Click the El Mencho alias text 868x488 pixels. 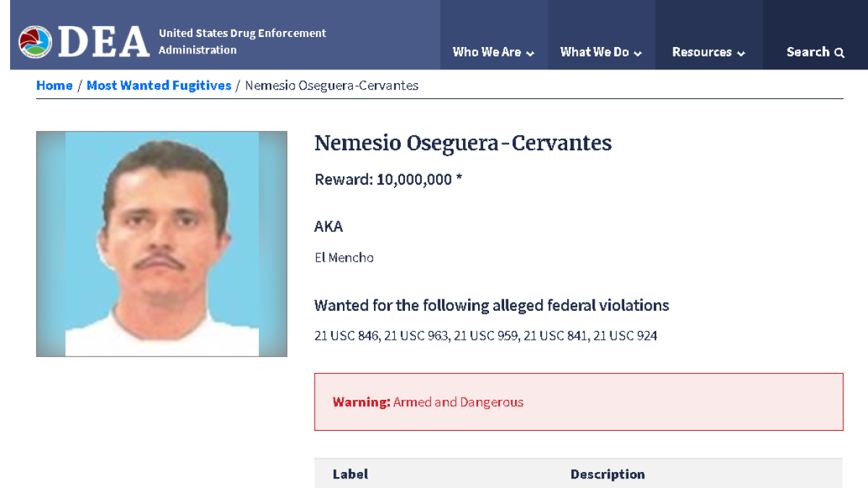point(344,257)
